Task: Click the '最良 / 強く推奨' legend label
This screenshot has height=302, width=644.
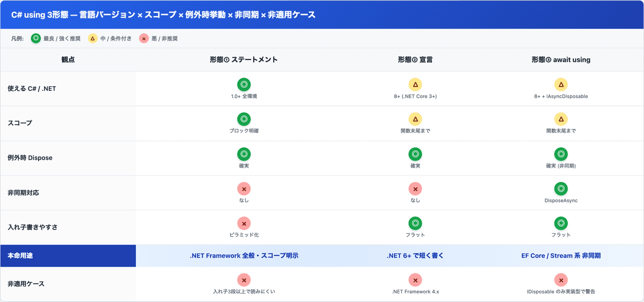Action: click(62, 39)
